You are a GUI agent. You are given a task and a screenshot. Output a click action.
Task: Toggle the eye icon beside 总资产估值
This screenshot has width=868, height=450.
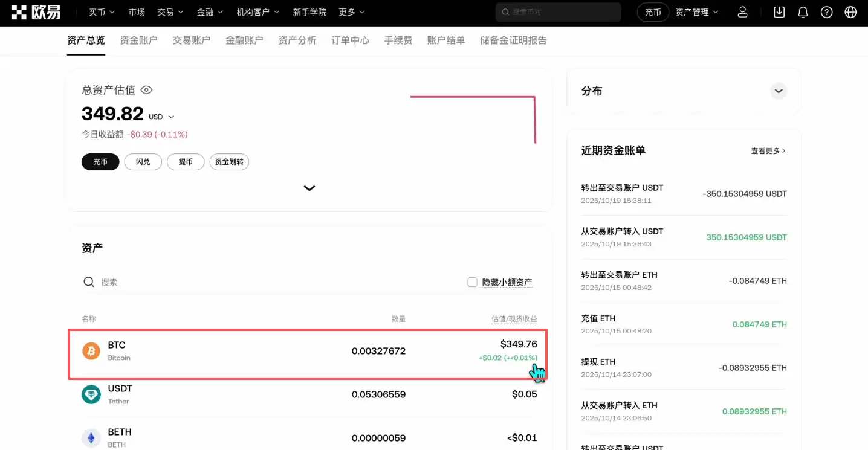pos(146,89)
